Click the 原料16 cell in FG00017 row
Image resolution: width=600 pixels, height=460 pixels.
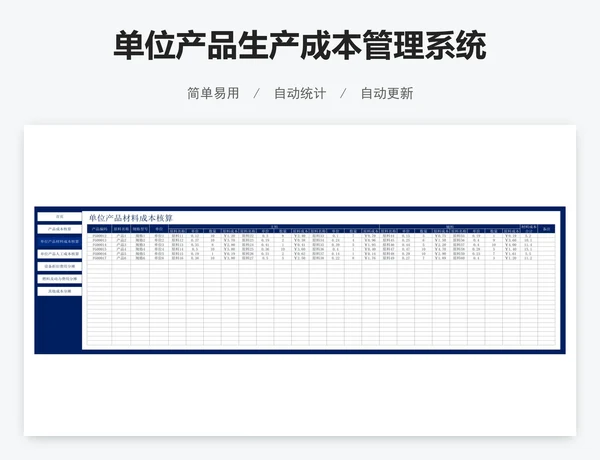[178, 258]
